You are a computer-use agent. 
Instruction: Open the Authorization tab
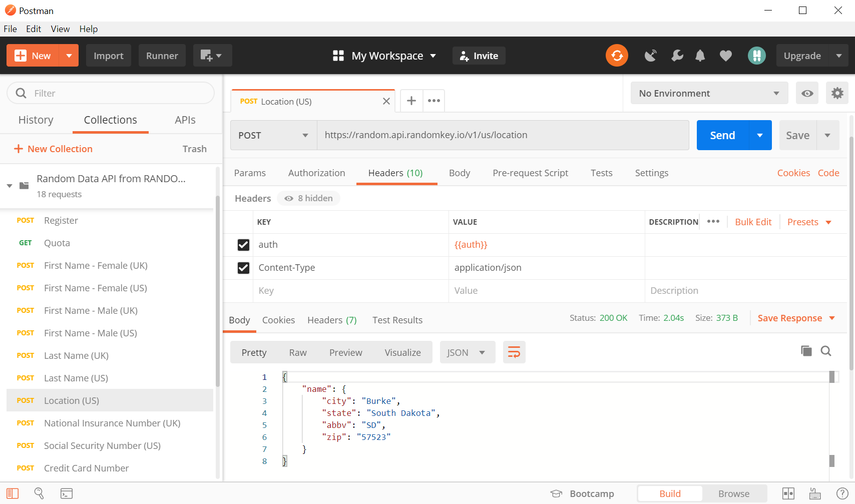coord(317,173)
